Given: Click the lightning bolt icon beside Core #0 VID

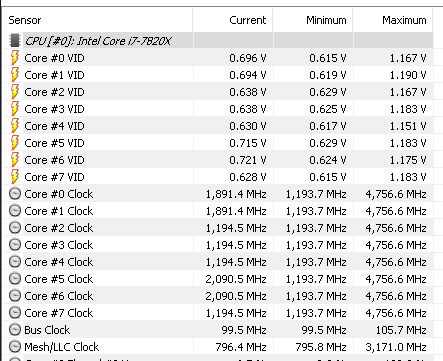Looking at the screenshot, I should [15, 58].
